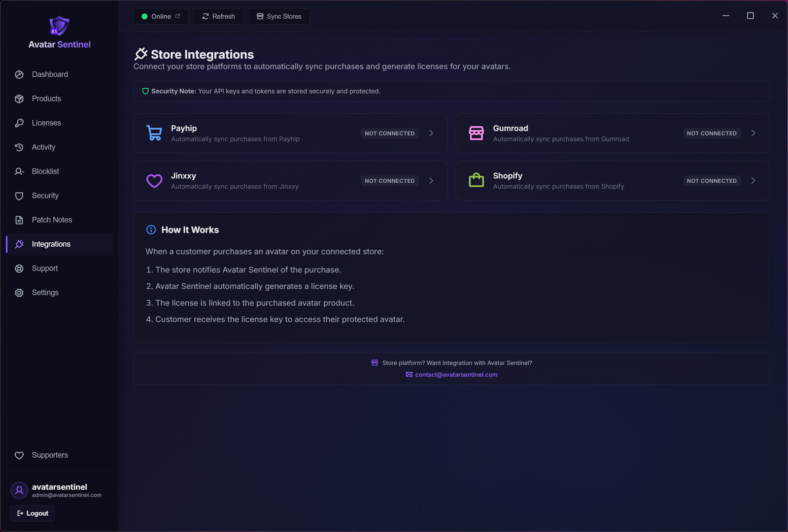Click the How It Works info icon
Image resolution: width=788 pixels, height=532 pixels.
[151, 230]
